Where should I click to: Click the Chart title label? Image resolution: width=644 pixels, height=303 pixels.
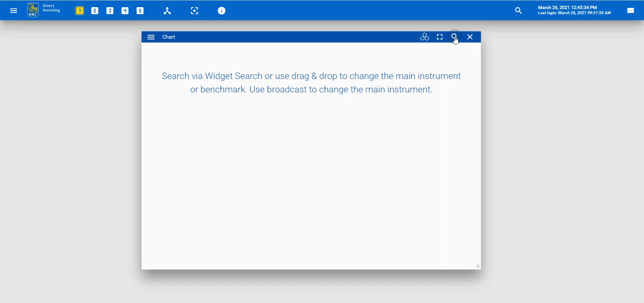[x=169, y=37]
